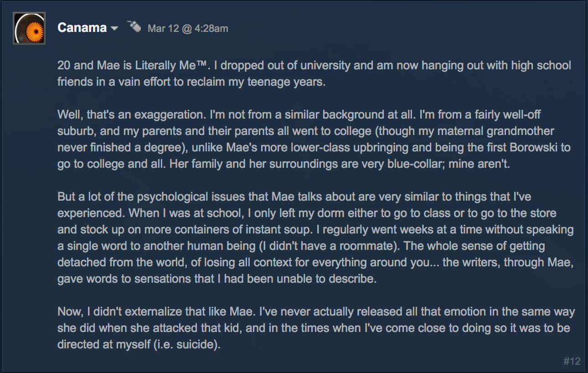
Task: Open Canama's profile avatar image
Action: click(x=30, y=28)
